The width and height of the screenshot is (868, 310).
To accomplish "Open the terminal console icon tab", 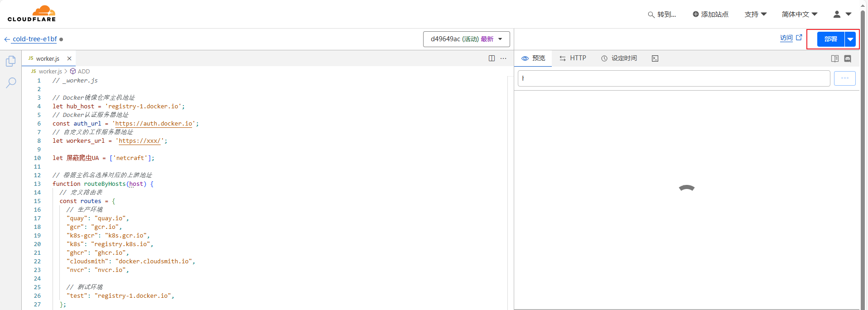I will click(x=655, y=58).
